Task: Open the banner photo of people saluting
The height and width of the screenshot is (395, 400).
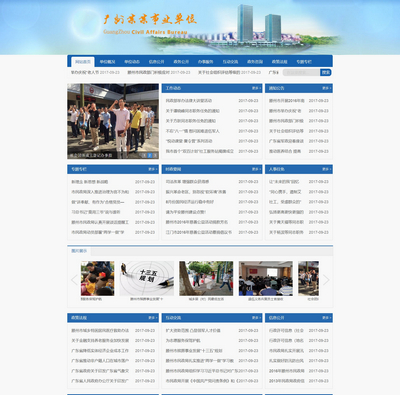Action: (113, 121)
